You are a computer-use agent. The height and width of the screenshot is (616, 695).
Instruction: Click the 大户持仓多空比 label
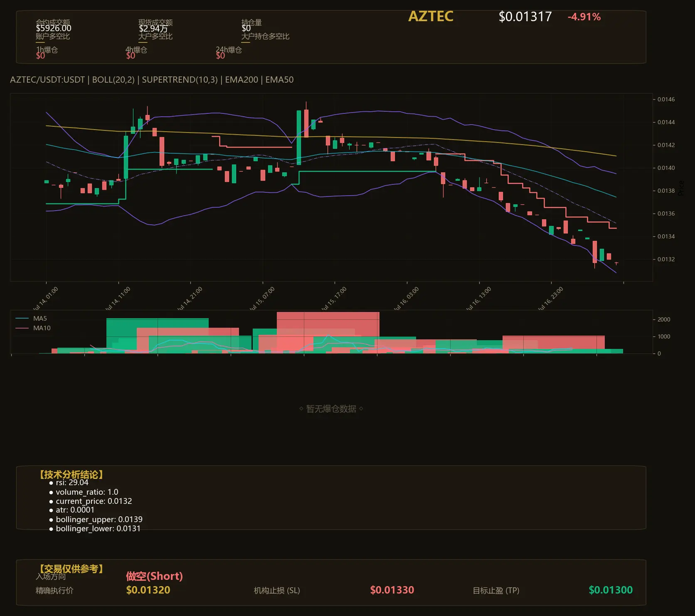click(265, 36)
